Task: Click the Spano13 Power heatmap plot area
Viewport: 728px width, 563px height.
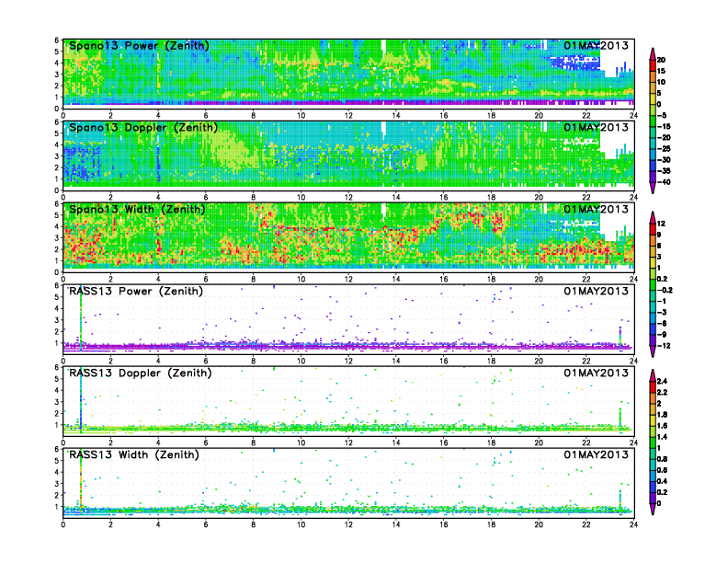Action: [348, 74]
